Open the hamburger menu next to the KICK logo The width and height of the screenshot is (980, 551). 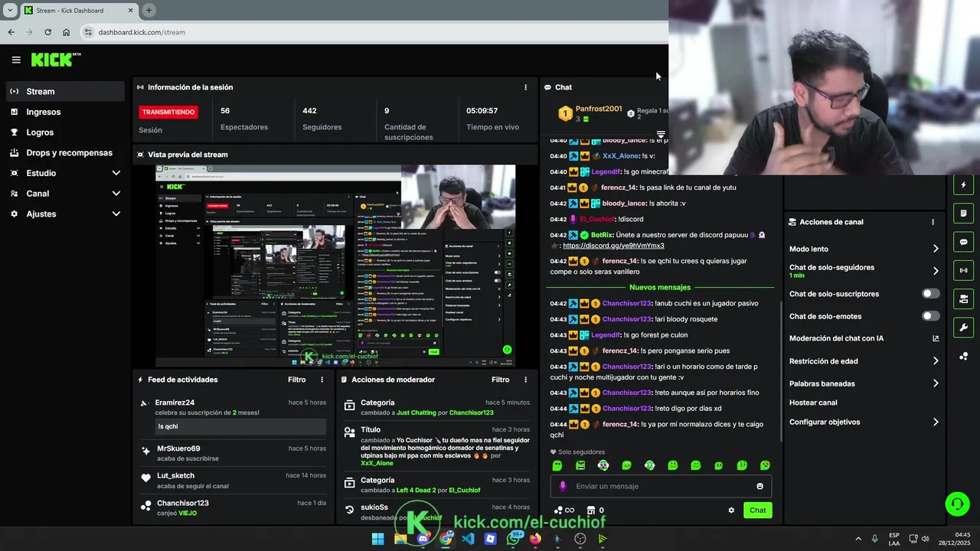pos(16,60)
